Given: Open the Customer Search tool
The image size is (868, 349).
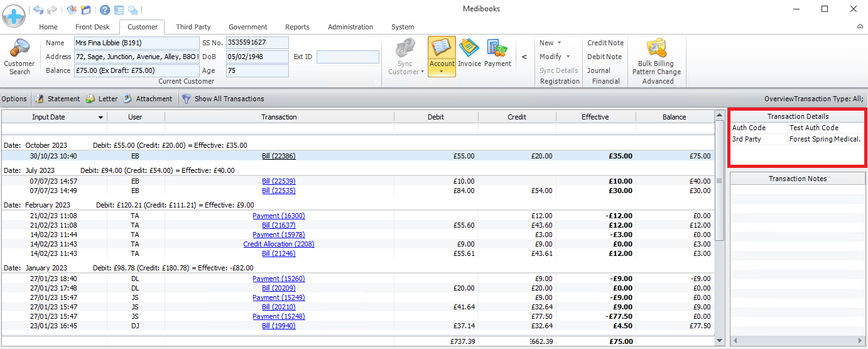Looking at the screenshot, I should (19, 57).
